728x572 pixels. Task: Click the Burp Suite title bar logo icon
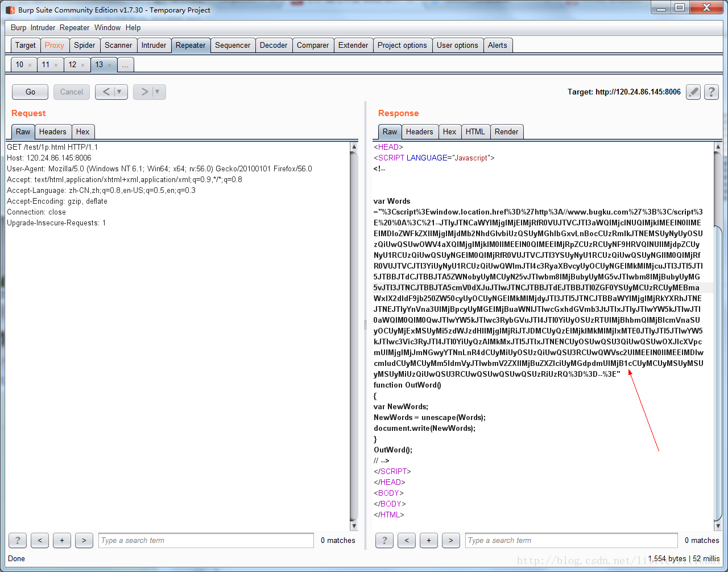tap(10, 10)
